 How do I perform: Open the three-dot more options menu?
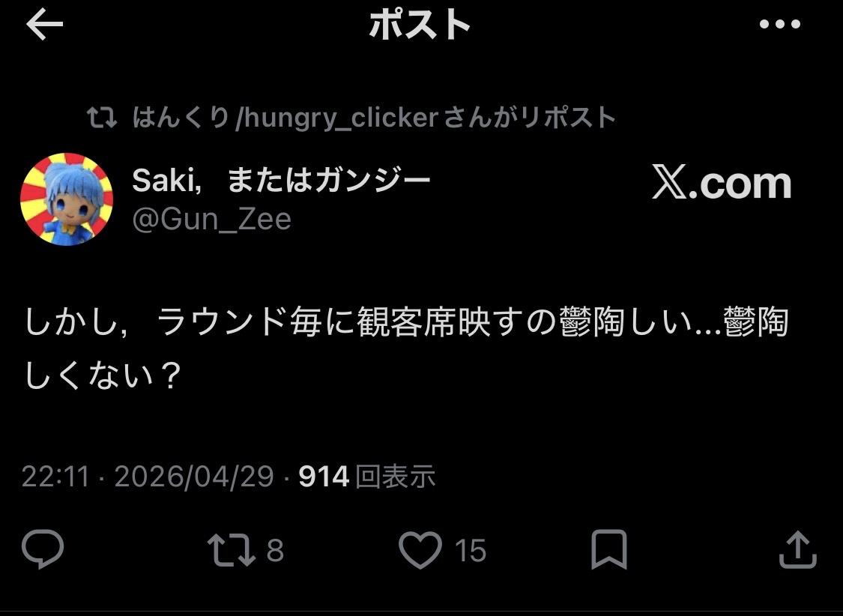click(780, 25)
